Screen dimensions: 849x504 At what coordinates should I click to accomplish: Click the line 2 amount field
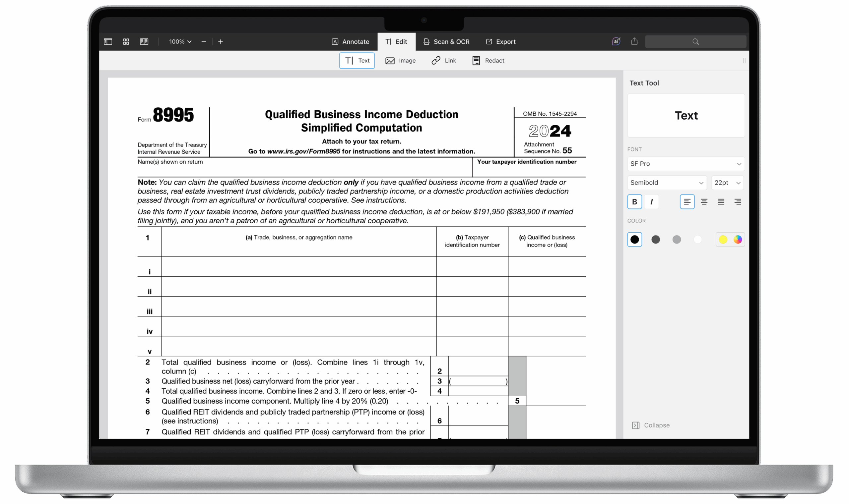478,366
